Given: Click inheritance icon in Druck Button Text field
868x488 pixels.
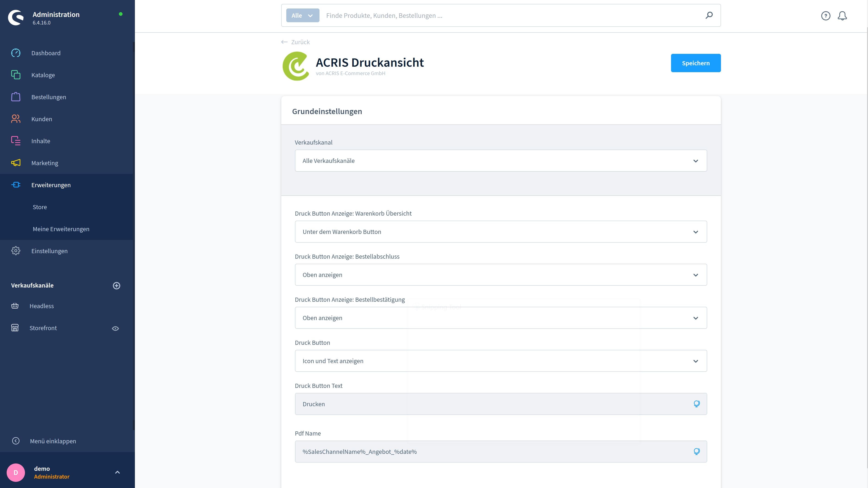Looking at the screenshot, I should [x=696, y=404].
